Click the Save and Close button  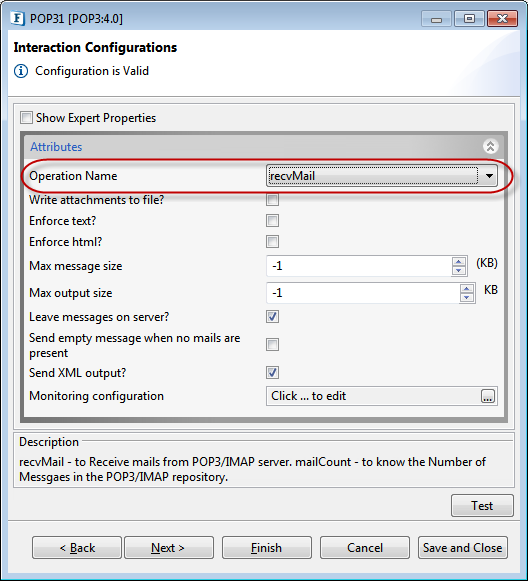coord(462,547)
